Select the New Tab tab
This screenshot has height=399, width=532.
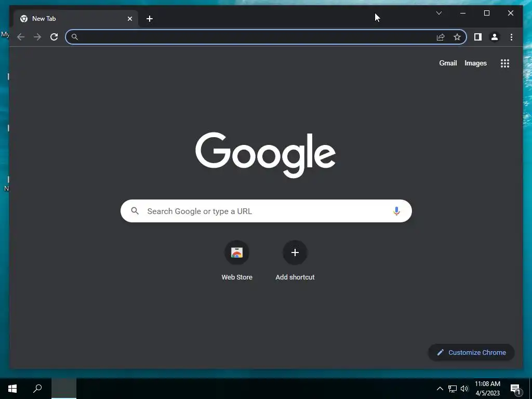[x=75, y=19]
